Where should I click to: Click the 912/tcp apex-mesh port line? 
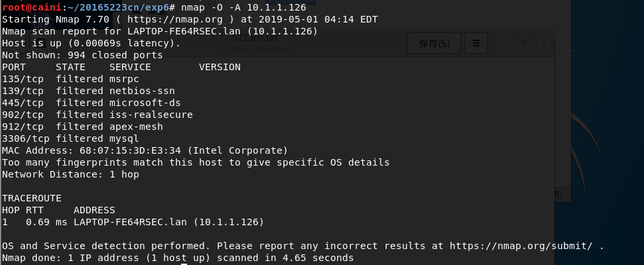point(82,127)
